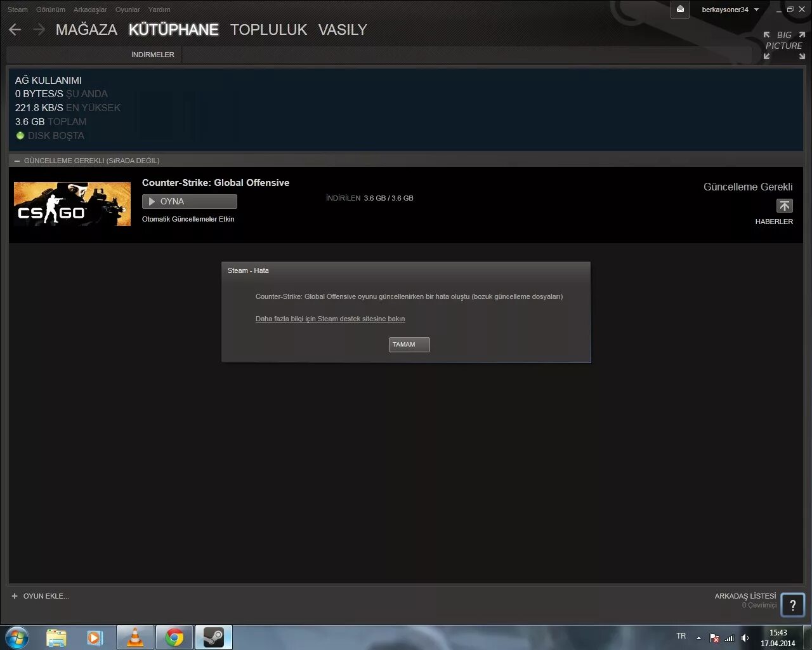Open Google Chrome from taskbar
Screen dimensions: 812x650
[174, 637]
